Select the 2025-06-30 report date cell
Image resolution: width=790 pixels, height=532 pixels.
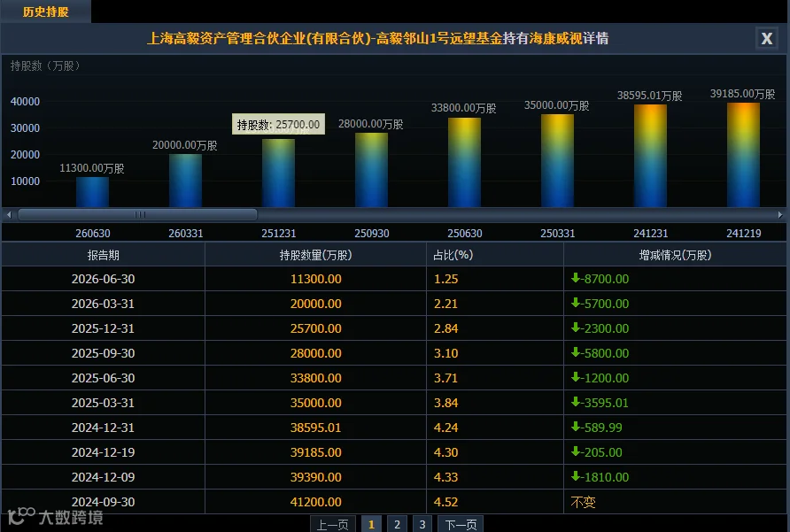pos(104,377)
